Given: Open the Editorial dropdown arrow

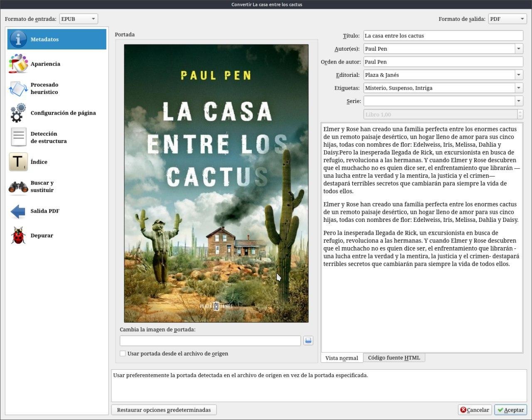Looking at the screenshot, I should click(519, 75).
